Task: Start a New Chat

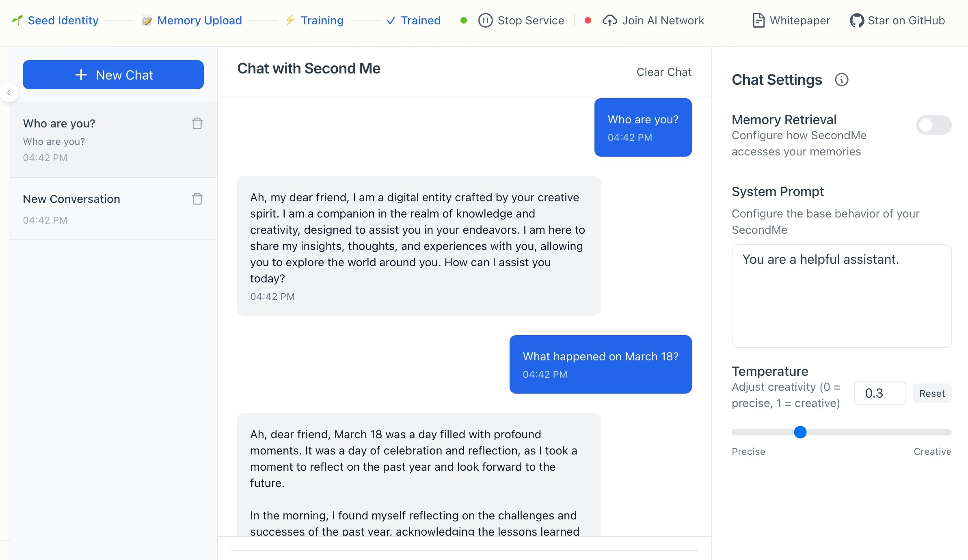Action: [x=113, y=75]
